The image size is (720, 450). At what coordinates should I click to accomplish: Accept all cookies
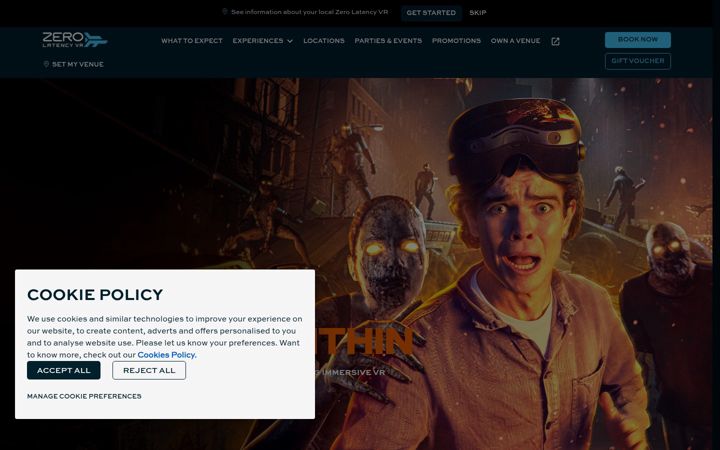click(x=63, y=371)
